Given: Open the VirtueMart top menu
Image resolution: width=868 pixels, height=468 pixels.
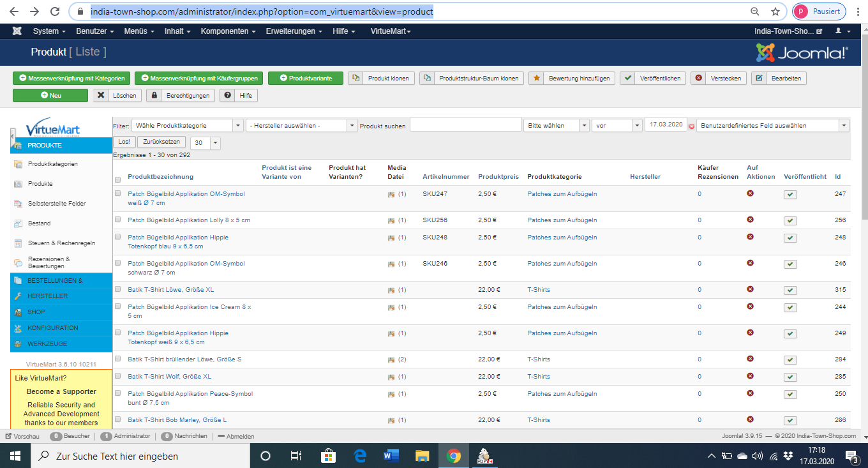Looking at the screenshot, I should 391,31.
